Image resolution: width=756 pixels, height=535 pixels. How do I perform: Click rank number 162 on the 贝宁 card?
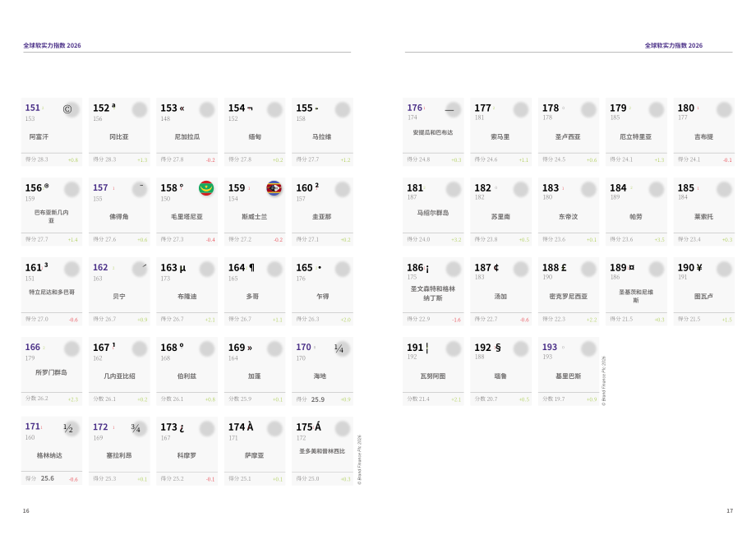100,267
